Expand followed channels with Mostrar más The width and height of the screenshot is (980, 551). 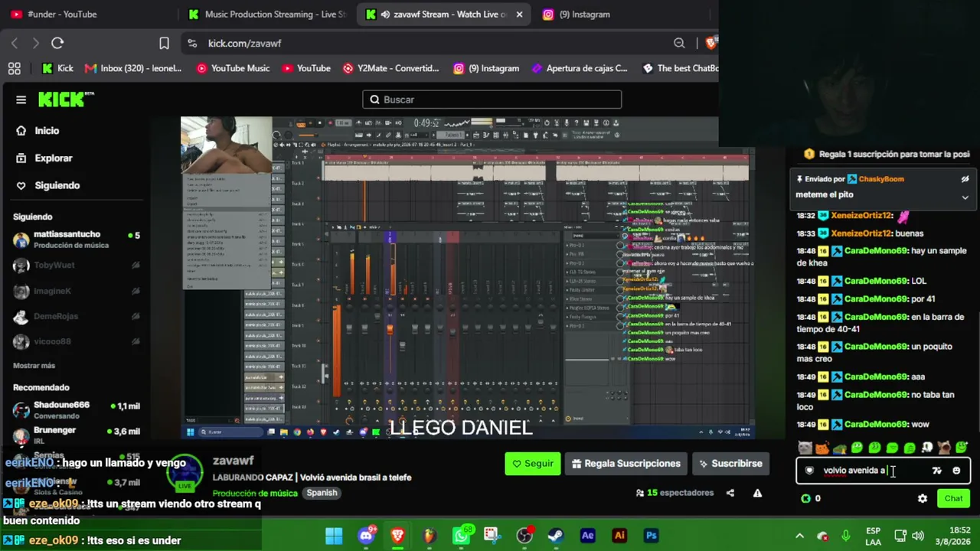point(34,366)
